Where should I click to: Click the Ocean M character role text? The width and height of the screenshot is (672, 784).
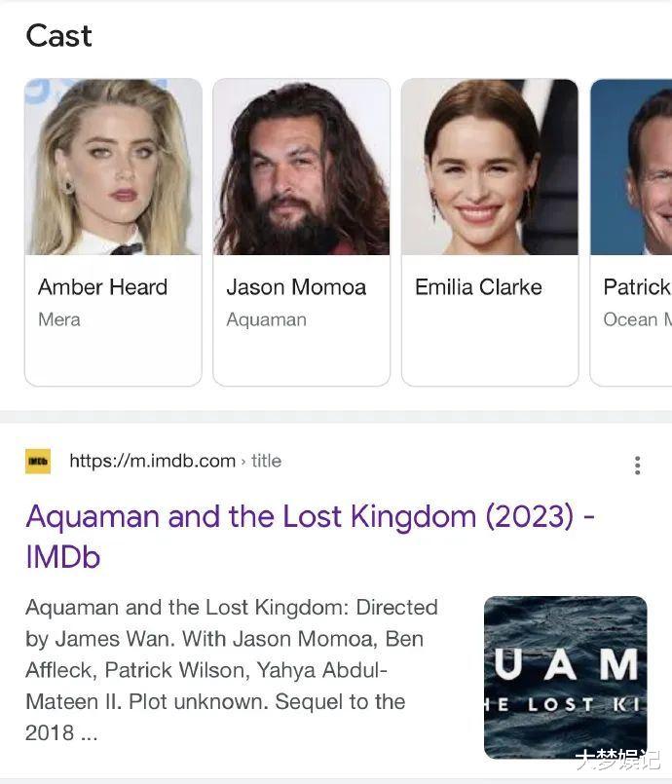click(x=637, y=319)
